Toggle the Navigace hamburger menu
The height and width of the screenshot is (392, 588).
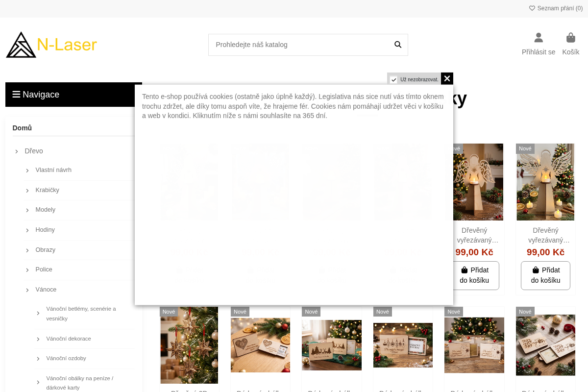[16, 95]
